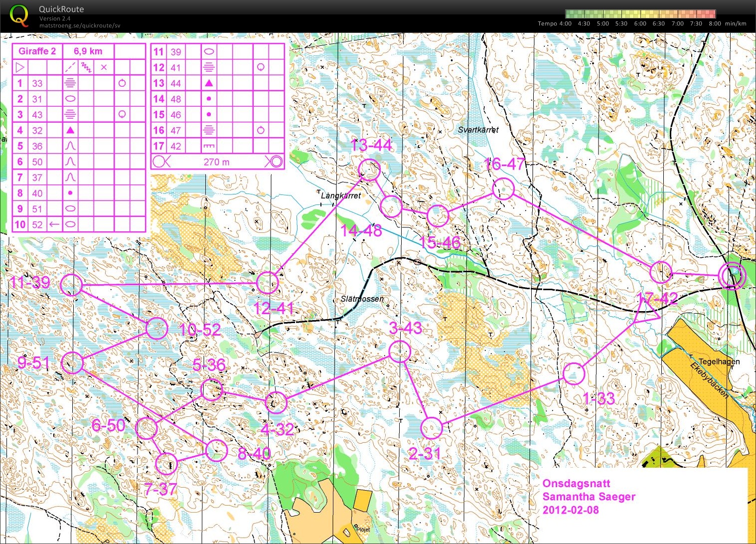Click control code 47 in table row 16
Viewport: 756px width, 544px height.
[x=176, y=130]
